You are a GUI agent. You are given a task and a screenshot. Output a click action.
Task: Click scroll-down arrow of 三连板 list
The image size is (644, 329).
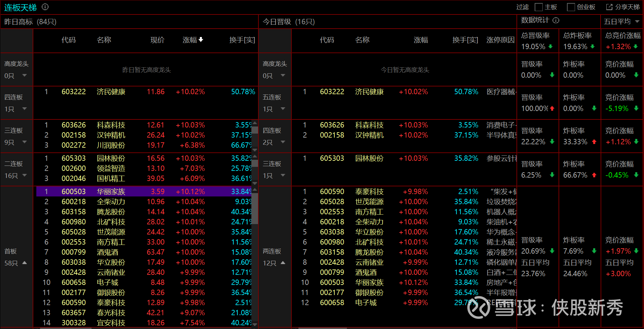(x=255, y=150)
